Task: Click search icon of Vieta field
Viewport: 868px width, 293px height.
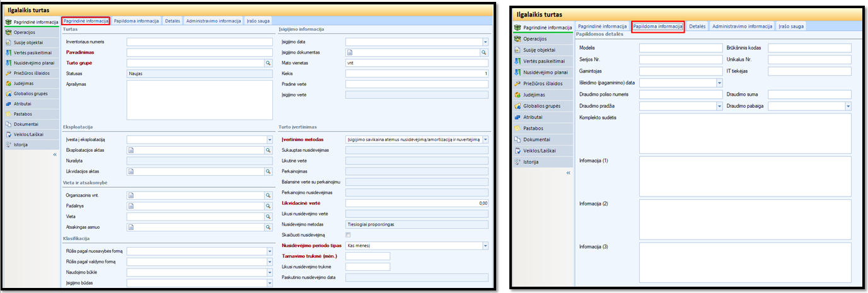Action: click(268, 216)
